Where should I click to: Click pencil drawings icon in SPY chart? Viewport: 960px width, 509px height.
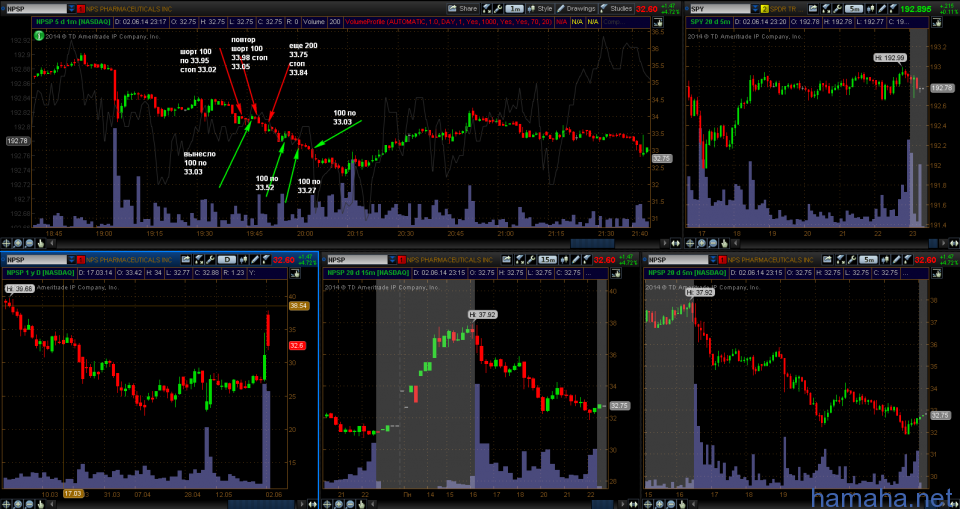[882, 9]
